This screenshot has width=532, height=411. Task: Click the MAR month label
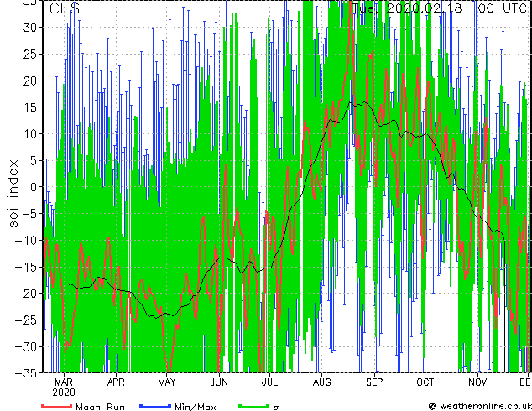coord(64,382)
